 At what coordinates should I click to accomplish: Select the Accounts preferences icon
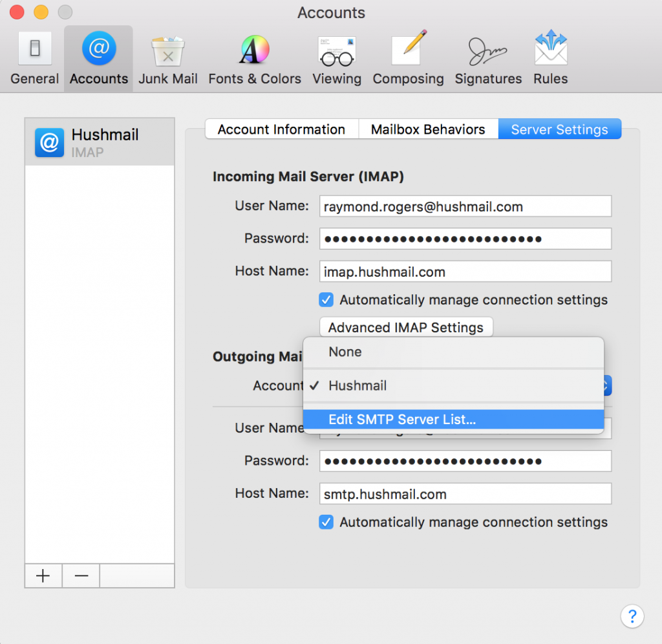98,57
